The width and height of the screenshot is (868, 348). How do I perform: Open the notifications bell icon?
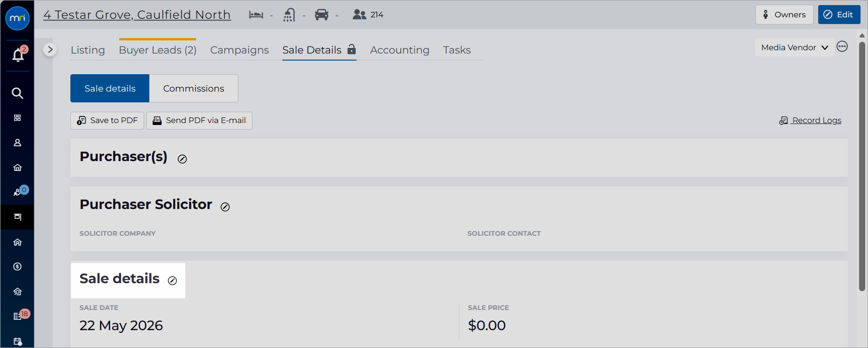point(18,55)
